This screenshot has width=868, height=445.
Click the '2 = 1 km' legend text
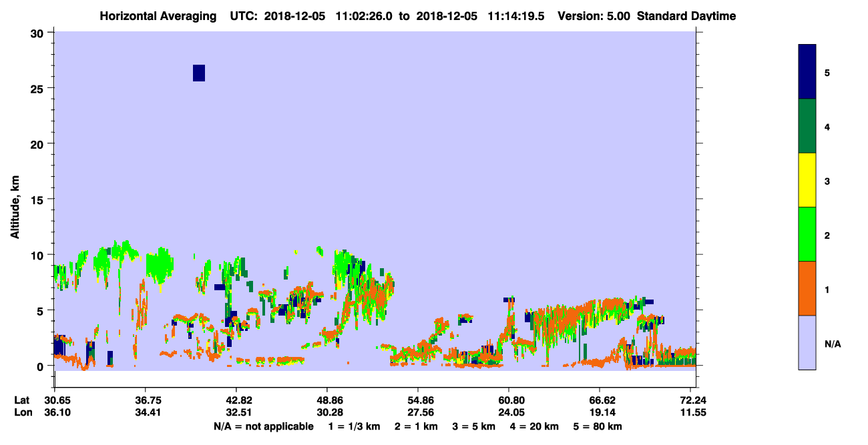pos(416,426)
